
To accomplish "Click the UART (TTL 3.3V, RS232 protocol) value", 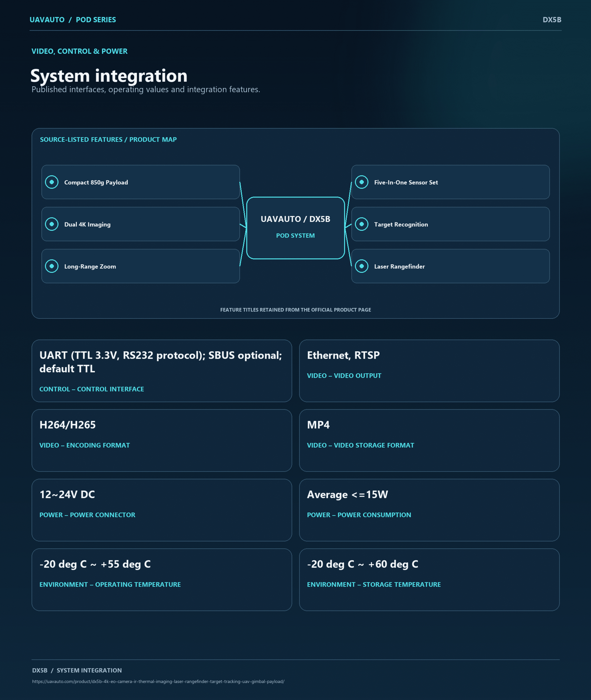I will click(161, 362).
